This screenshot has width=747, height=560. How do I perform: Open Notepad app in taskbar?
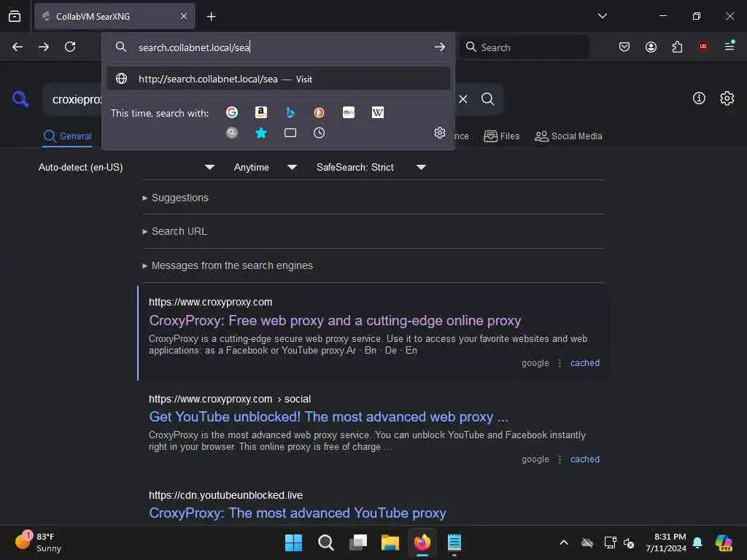point(454,542)
